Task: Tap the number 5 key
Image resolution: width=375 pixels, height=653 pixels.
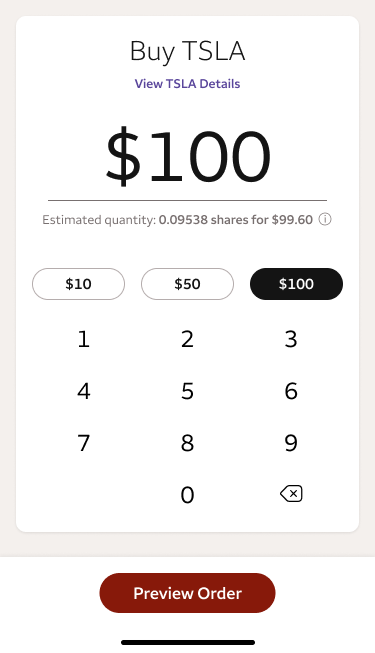Action: coord(188,391)
